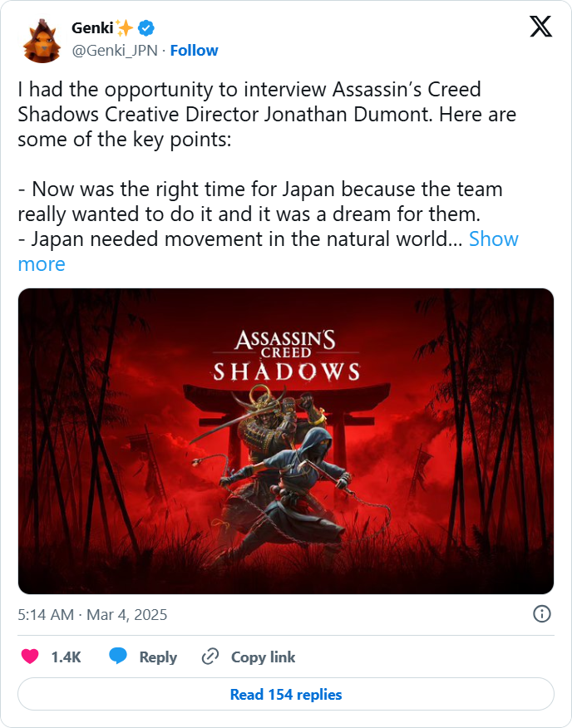Click the Copy link text
Viewport: 572px width, 728px height.
(263, 657)
